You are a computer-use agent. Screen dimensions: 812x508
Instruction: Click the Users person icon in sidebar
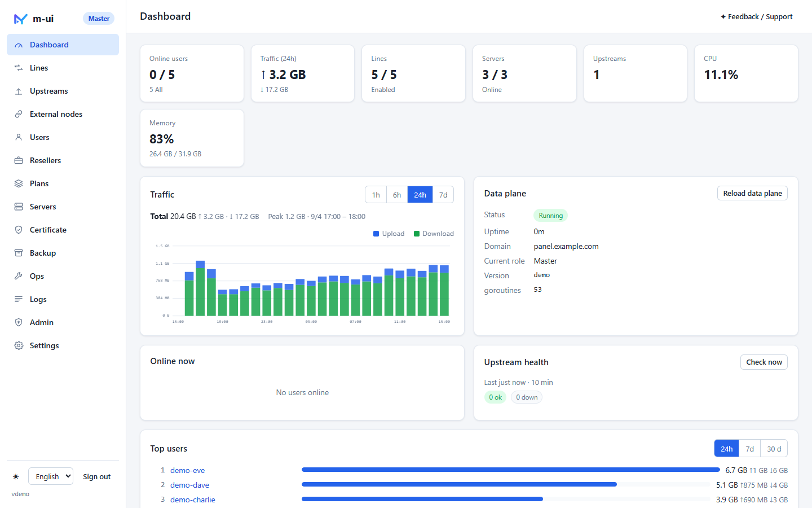[19, 138]
